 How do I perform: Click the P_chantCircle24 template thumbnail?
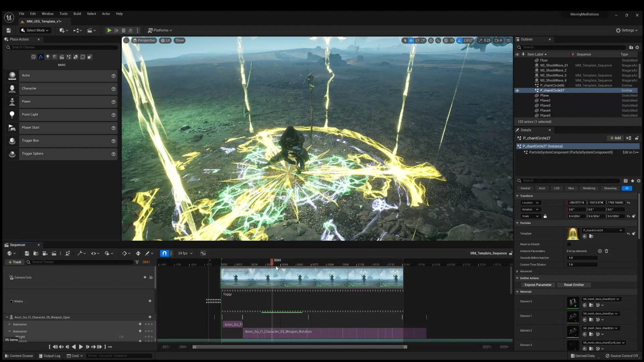(x=573, y=234)
